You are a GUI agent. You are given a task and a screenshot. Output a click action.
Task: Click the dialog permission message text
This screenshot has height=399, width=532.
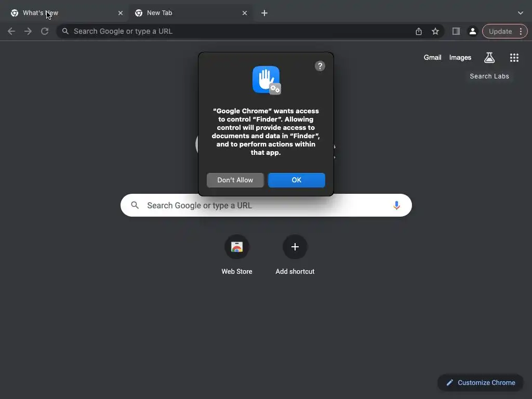[x=265, y=131]
